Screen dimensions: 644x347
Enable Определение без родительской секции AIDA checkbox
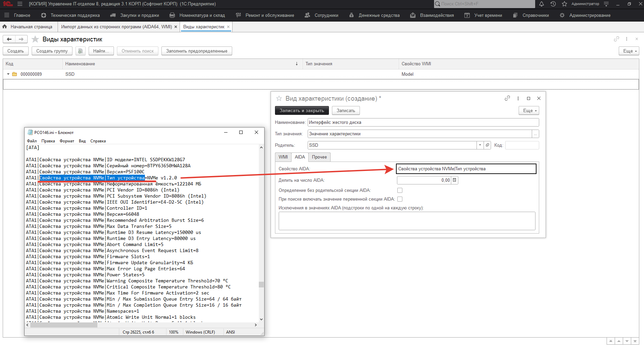[400, 190]
